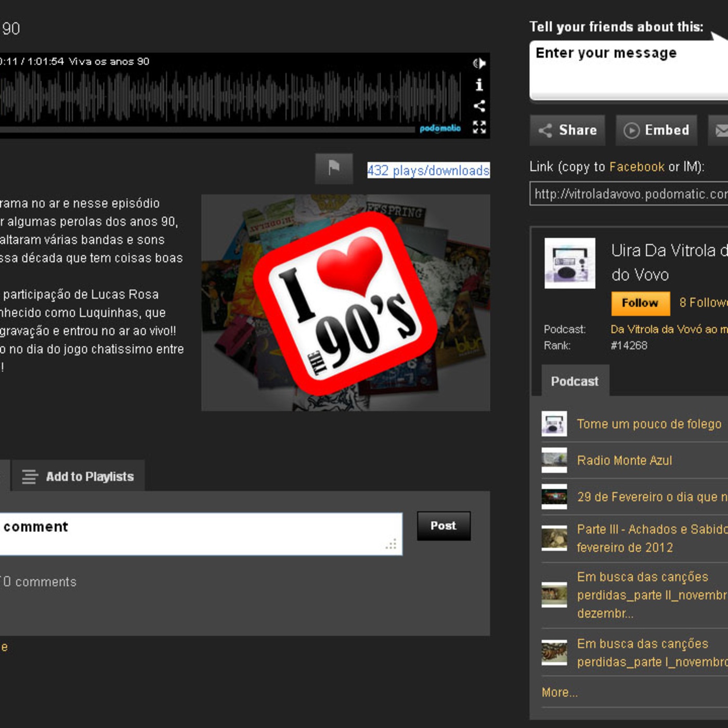Open episode Em busca das canções parte I
This screenshot has height=728, width=728.
[652, 653]
